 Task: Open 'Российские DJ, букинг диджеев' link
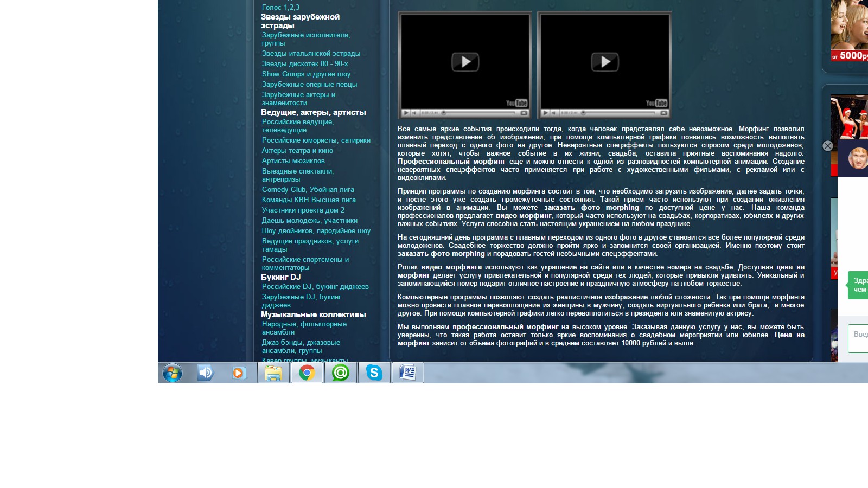click(x=315, y=286)
